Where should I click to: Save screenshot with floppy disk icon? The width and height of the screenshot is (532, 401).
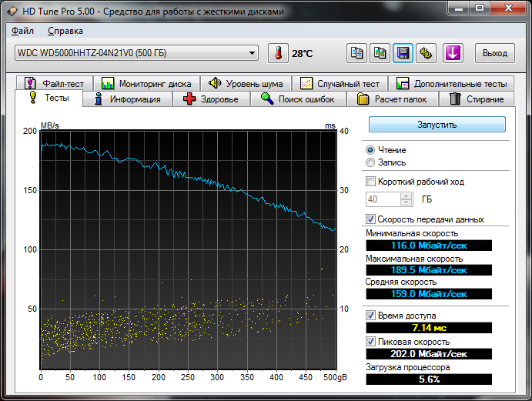click(403, 53)
